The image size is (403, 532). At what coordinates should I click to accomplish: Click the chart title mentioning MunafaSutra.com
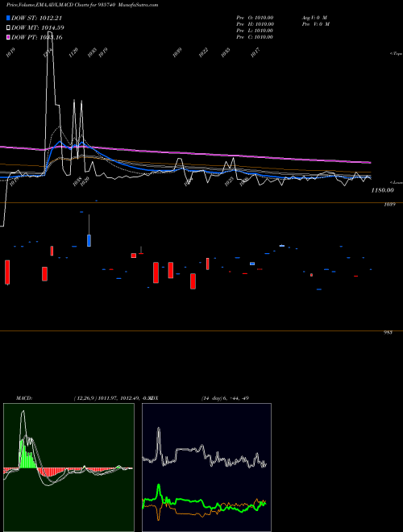[x=82, y=5]
